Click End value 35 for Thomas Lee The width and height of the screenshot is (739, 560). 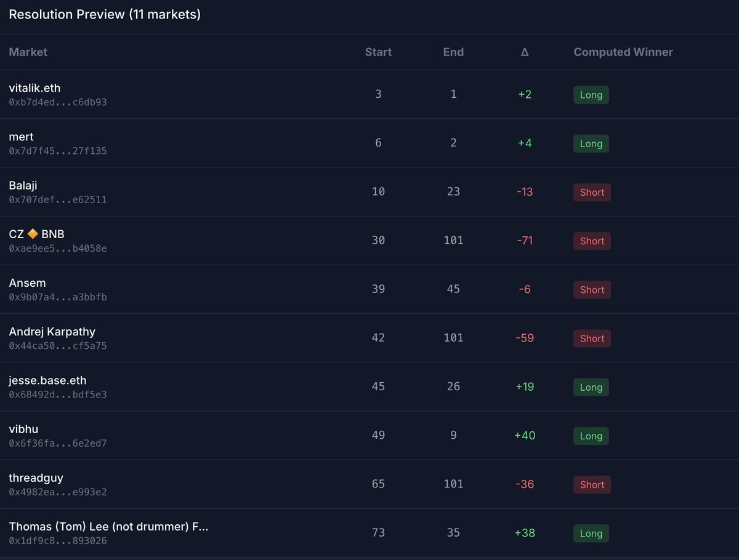[x=453, y=533]
